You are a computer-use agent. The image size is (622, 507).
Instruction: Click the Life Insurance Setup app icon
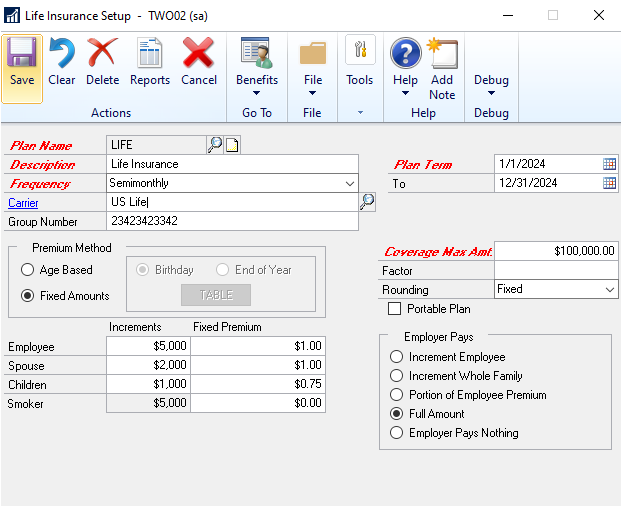click(x=12, y=15)
